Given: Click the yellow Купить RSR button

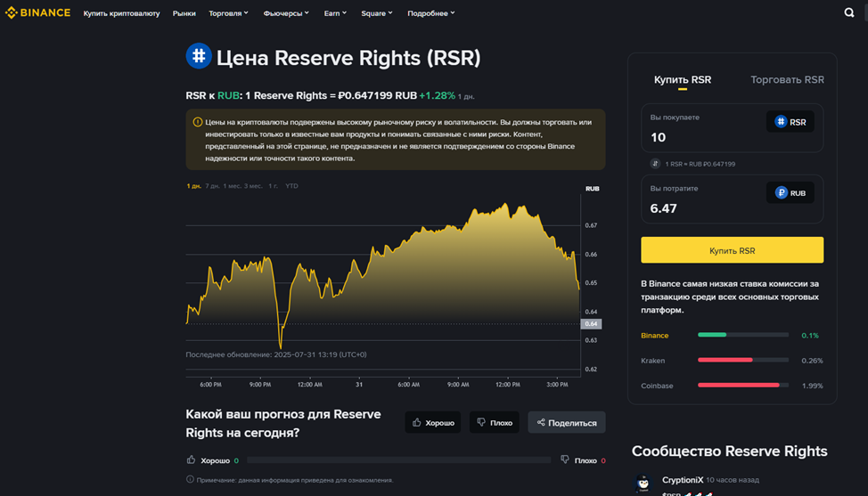Looking at the screenshot, I should 732,250.
